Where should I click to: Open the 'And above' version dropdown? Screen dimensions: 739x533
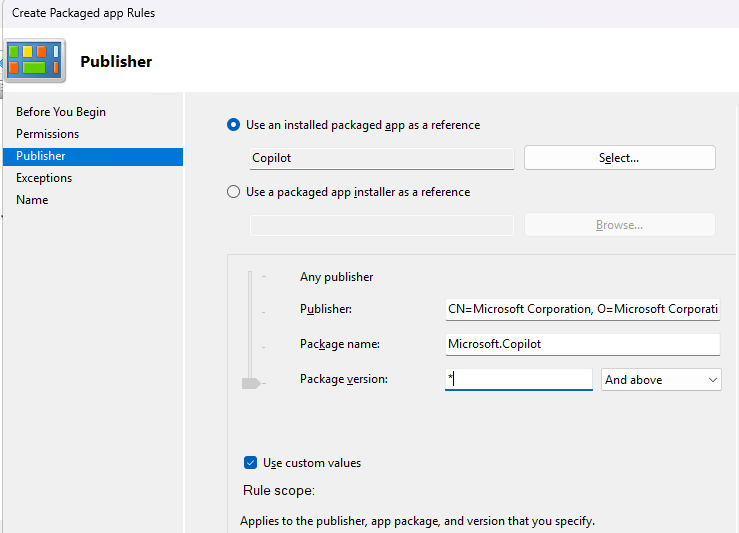coord(661,379)
